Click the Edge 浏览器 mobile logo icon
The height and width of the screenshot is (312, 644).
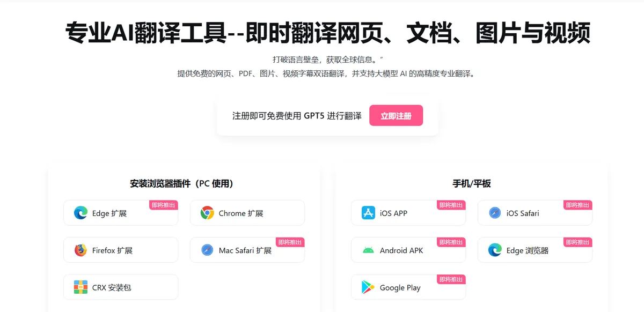495,250
